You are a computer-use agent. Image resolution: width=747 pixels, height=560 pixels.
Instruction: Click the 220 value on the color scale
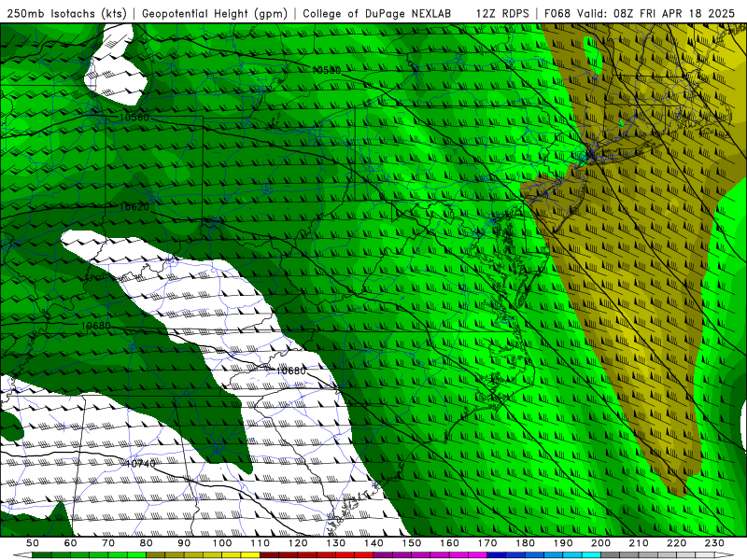pyautogui.click(x=677, y=543)
